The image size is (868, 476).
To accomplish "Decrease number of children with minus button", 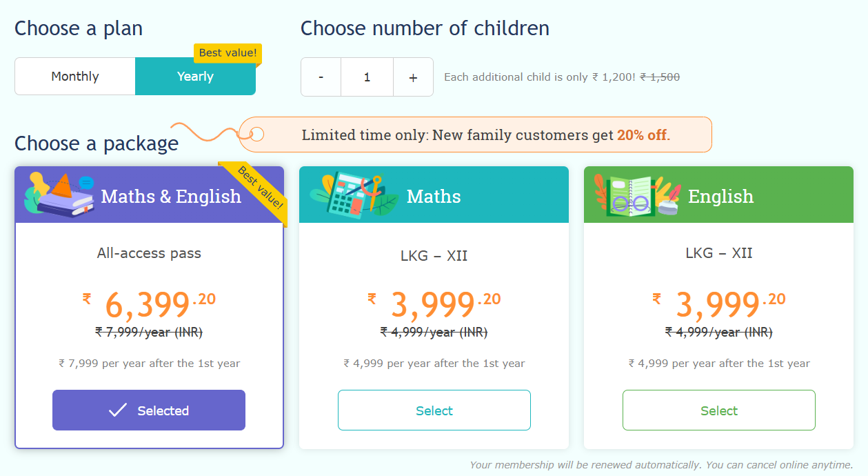I will pyautogui.click(x=321, y=77).
